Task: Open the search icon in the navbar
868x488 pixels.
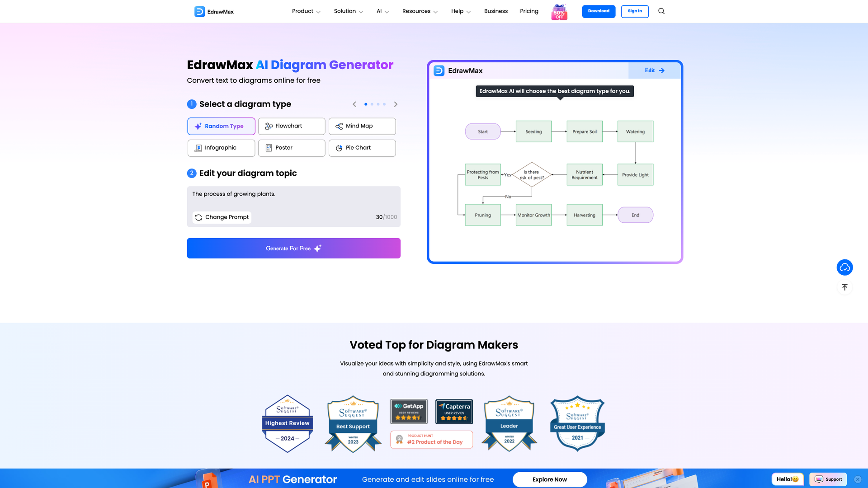Action: pos(661,11)
